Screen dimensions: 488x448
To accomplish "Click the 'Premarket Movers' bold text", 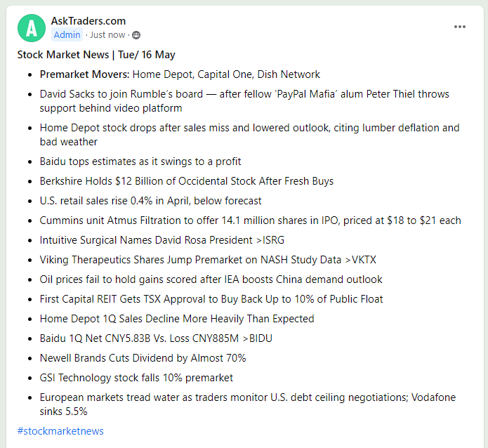I will (x=84, y=74).
